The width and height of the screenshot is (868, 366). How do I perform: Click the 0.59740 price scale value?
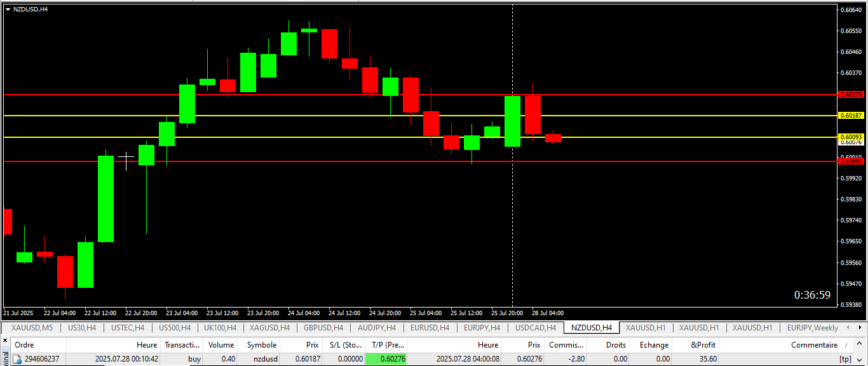click(x=852, y=220)
